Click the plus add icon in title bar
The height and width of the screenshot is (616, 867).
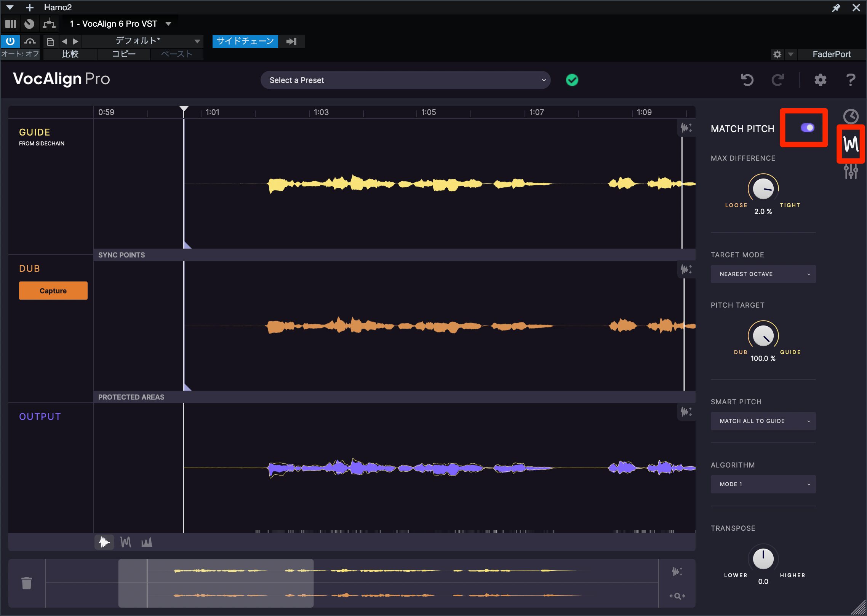point(30,7)
